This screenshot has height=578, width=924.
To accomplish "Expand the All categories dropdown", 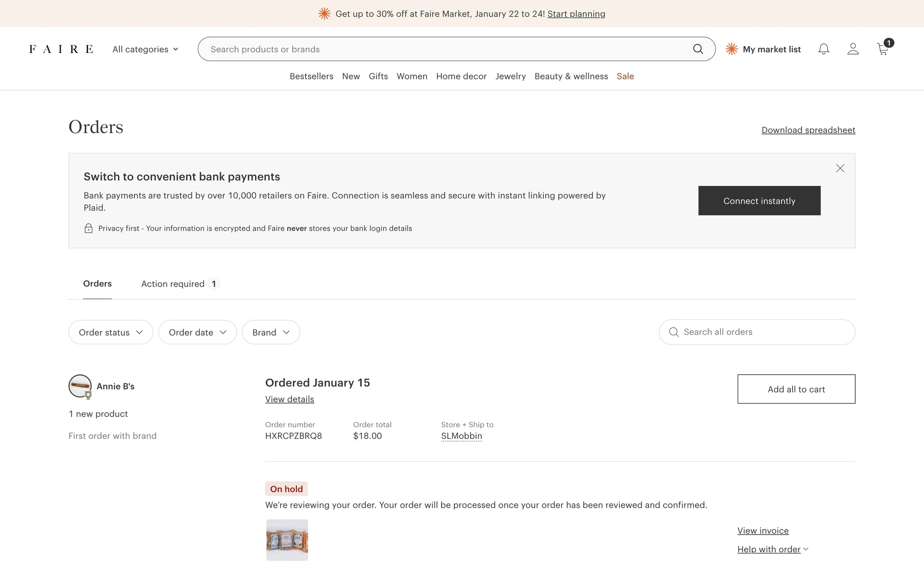I will (145, 49).
